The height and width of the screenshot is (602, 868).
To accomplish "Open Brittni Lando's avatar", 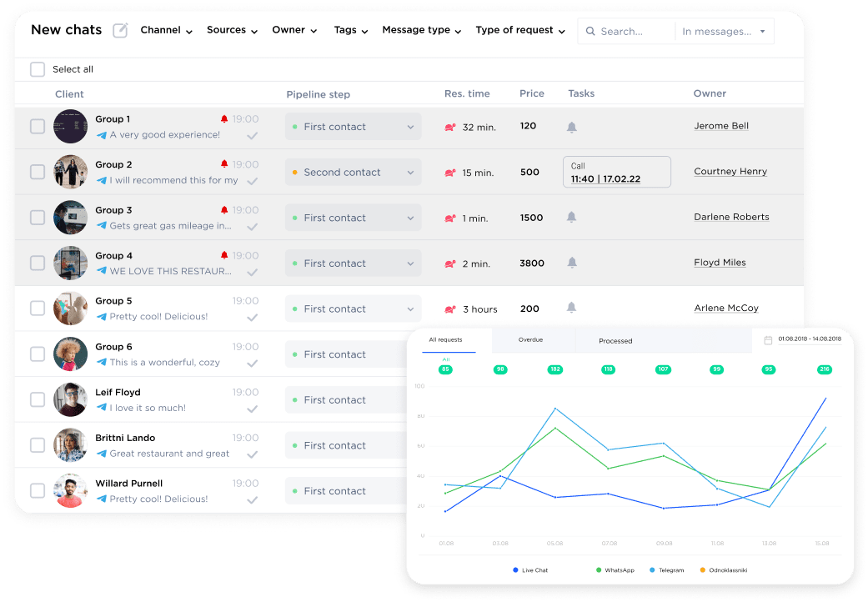I will pos(70,445).
